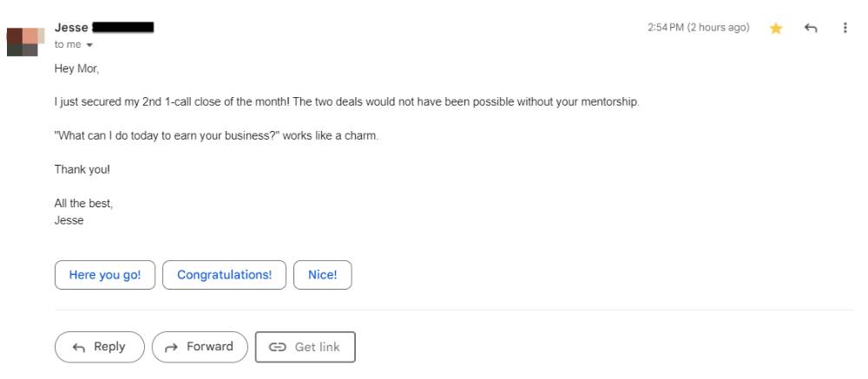This screenshot has height=379, width=868.
Task: Click the 'to me' recipient label
Action: click(68, 45)
